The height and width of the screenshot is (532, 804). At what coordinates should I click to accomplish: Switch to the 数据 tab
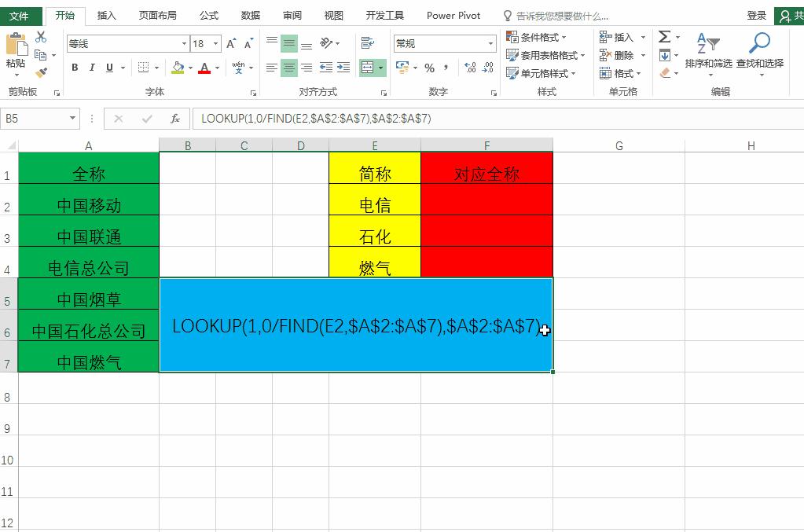[x=251, y=16]
